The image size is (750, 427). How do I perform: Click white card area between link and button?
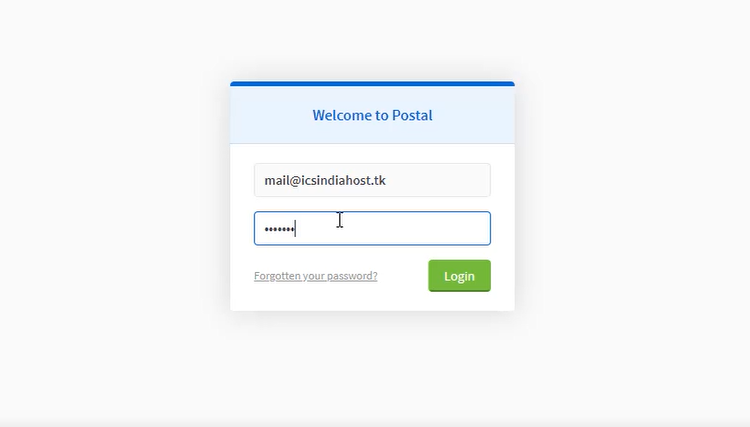point(403,276)
